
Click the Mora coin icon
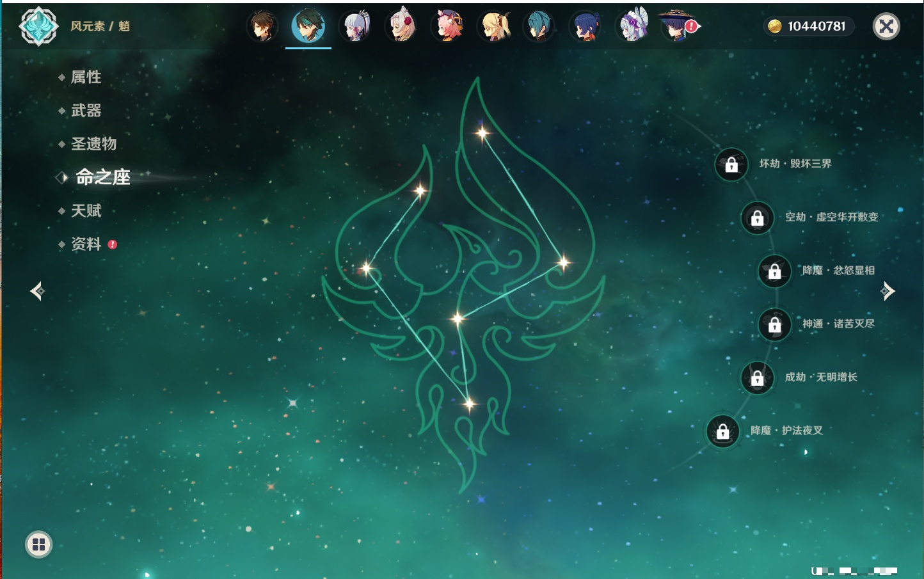click(775, 26)
